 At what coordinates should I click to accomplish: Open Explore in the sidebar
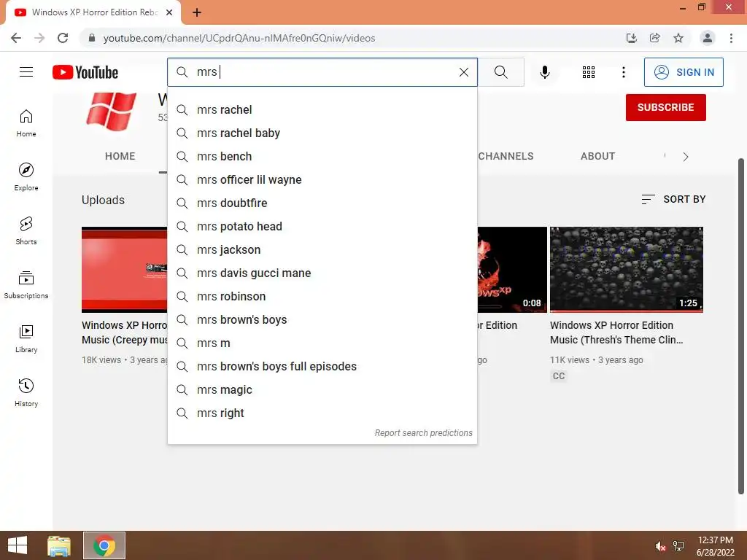point(26,177)
